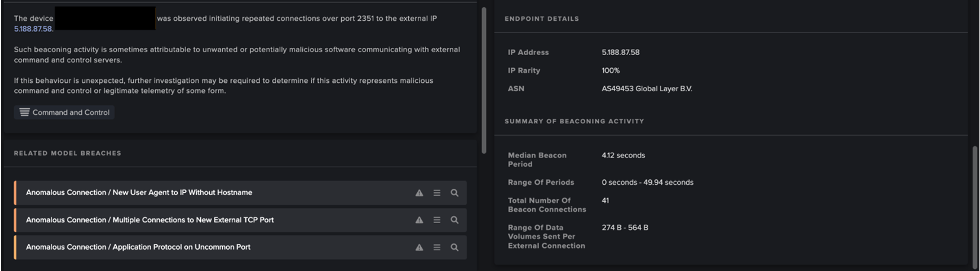Open log lines icon for New User Agent breach
This screenshot has width=980, height=271.
pos(437,193)
